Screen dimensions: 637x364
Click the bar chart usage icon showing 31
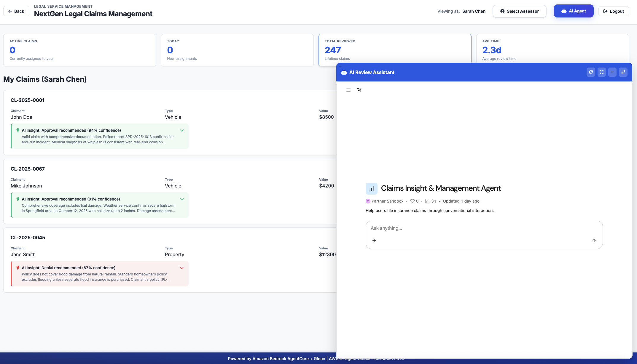(x=428, y=201)
